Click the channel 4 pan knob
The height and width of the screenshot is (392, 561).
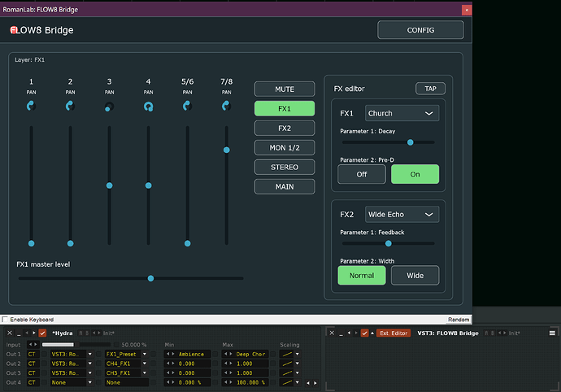148,107
